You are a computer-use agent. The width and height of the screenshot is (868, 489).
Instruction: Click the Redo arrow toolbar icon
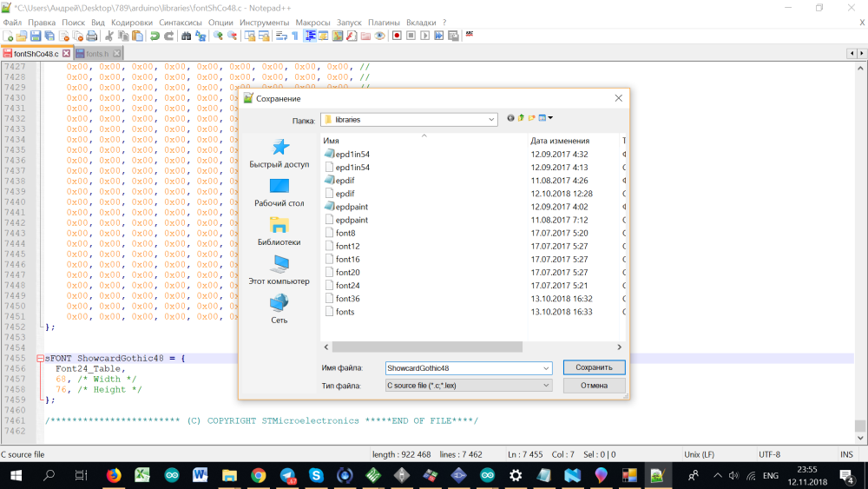(169, 36)
